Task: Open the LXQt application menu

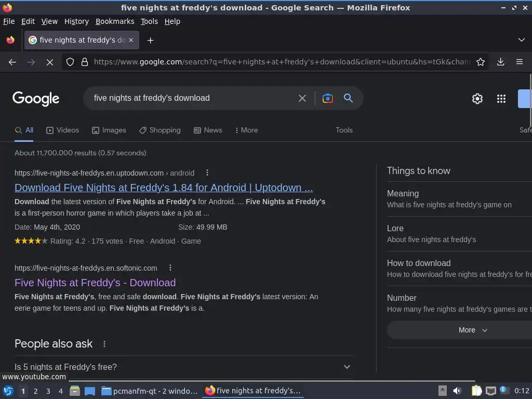Action: click(8, 391)
